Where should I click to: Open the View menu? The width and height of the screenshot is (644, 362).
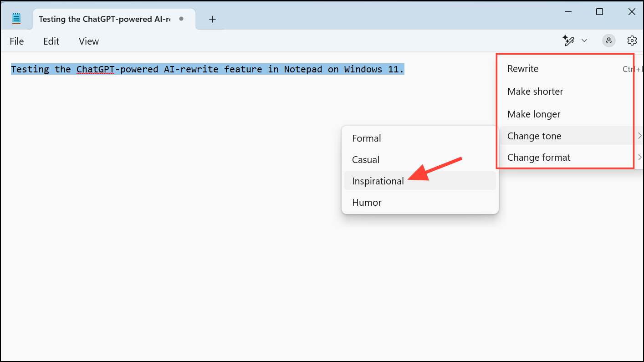(89, 41)
